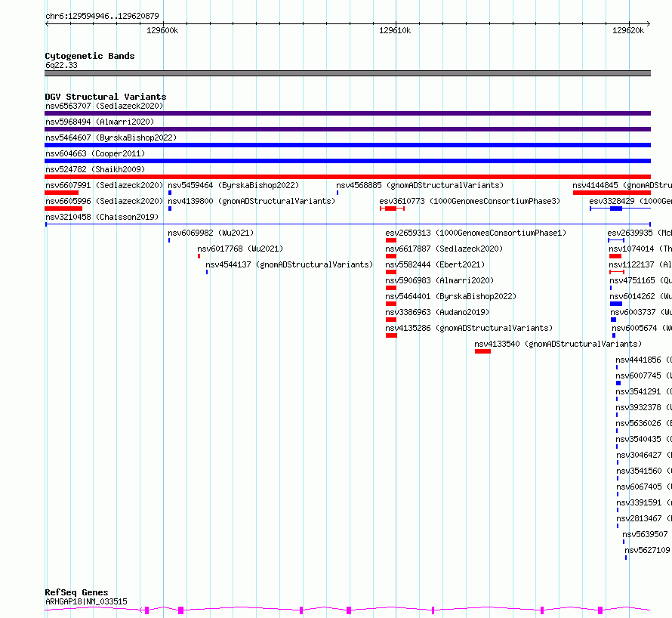
Task: Click nsv5627109 variant label
Action: coord(647,550)
